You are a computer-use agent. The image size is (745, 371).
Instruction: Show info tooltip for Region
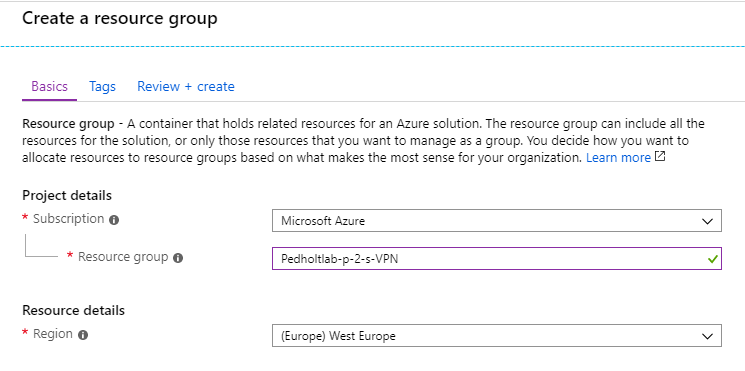coord(83,335)
